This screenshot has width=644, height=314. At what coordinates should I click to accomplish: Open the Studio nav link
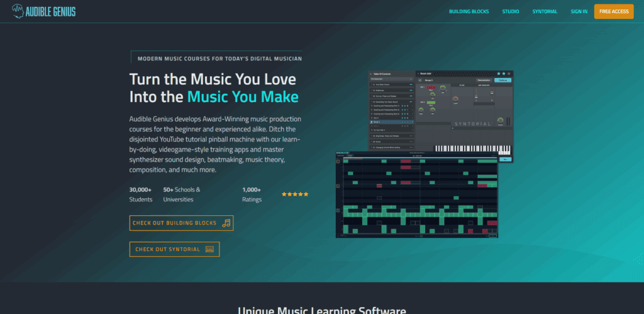pos(511,11)
